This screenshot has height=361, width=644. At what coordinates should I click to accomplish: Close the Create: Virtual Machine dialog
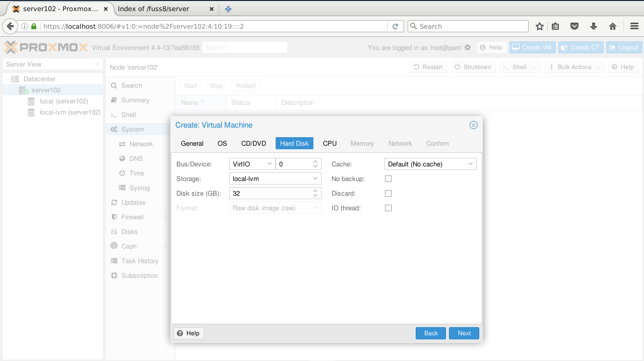pos(474,125)
